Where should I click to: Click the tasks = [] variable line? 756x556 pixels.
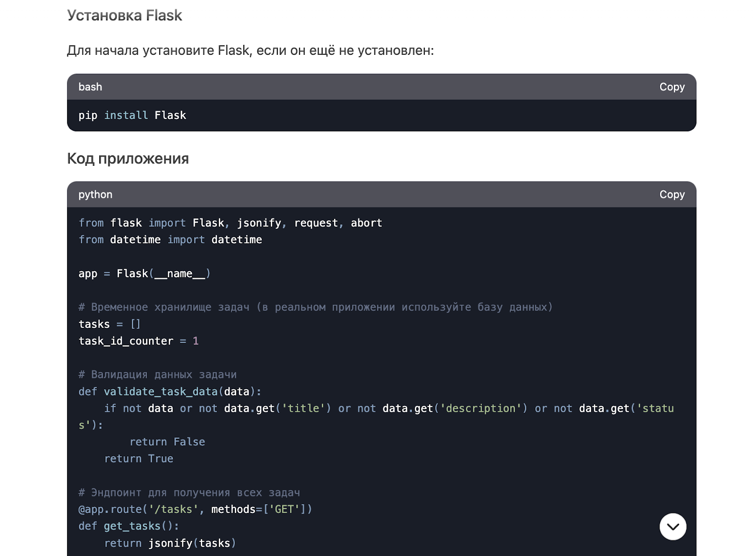(x=110, y=324)
